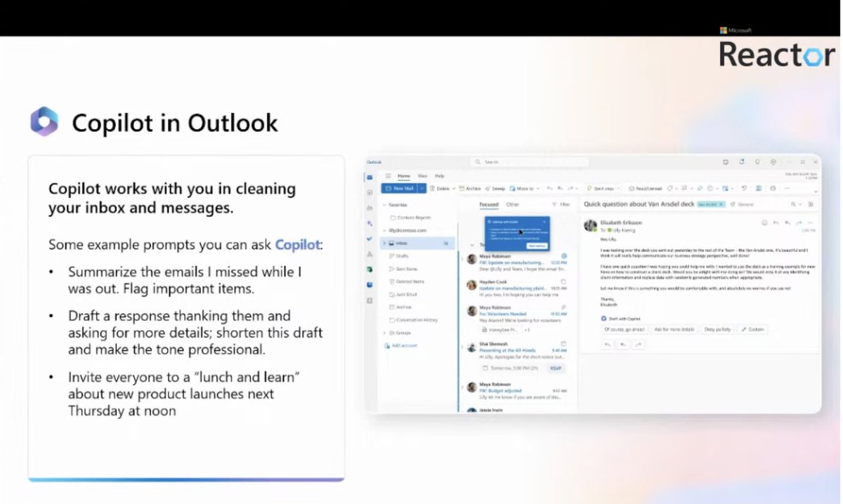Click the Print icon in the ribbon
The image size is (843, 504).
773,188
